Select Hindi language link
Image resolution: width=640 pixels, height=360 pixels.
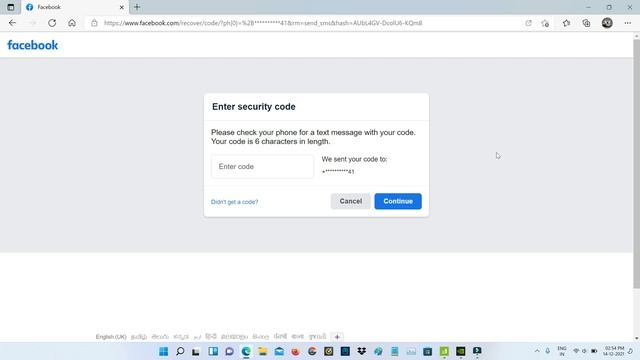(211, 337)
